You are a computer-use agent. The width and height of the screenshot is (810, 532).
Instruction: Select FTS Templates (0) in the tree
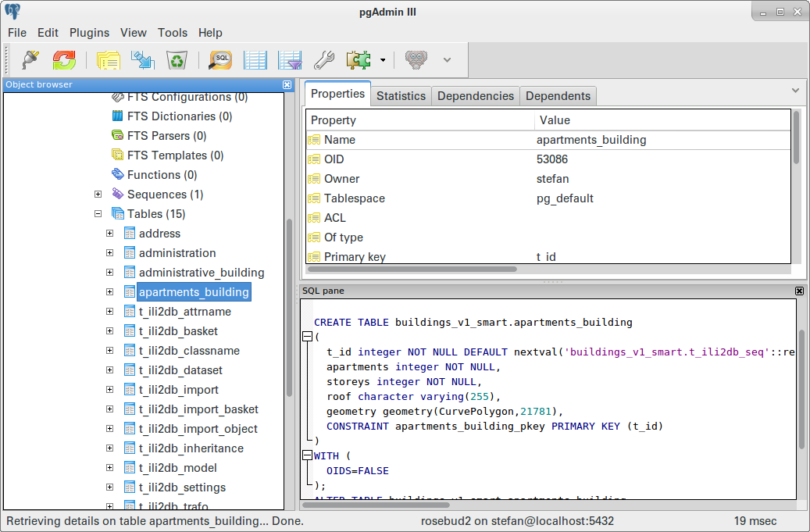pos(175,155)
